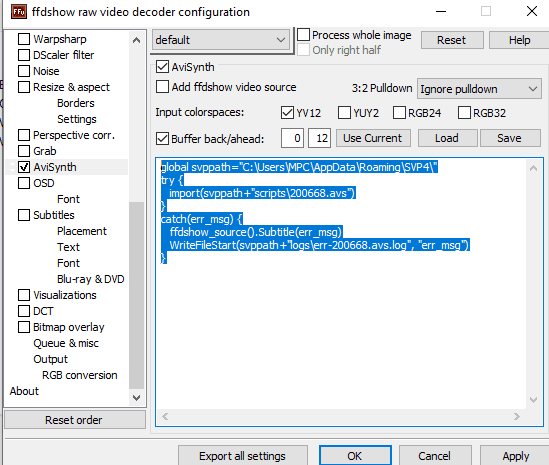Click the script editor scroll-up arrow
Viewport: 549px width, 465px height.
click(x=533, y=168)
